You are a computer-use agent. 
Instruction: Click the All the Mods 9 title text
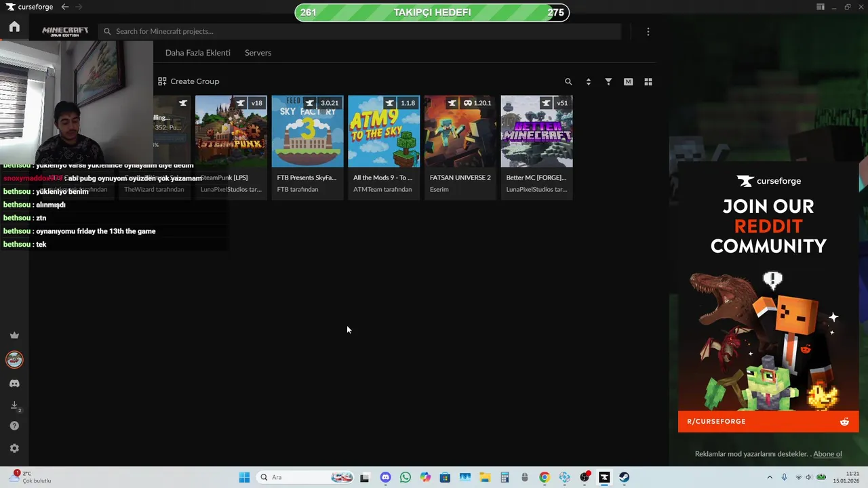tap(382, 178)
